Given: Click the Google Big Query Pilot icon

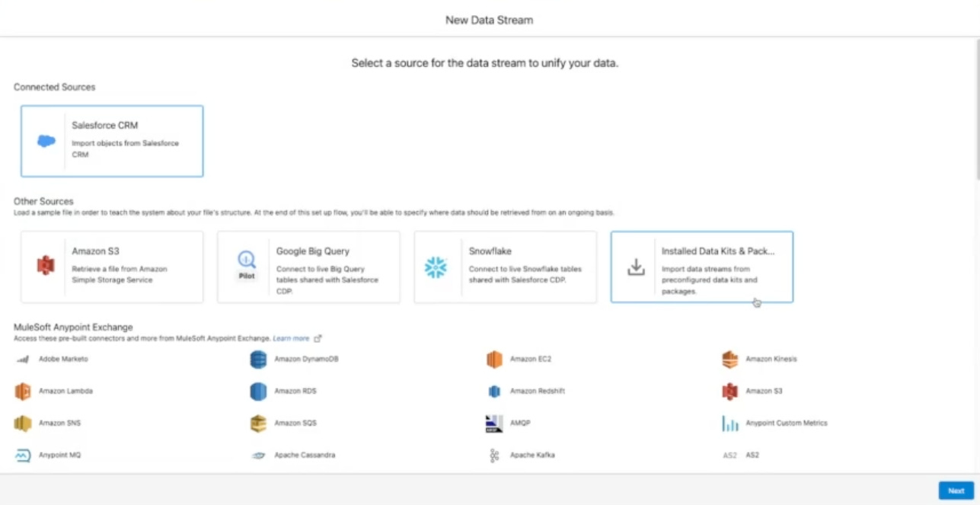Looking at the screenshot, I should [x=247, y=266].
